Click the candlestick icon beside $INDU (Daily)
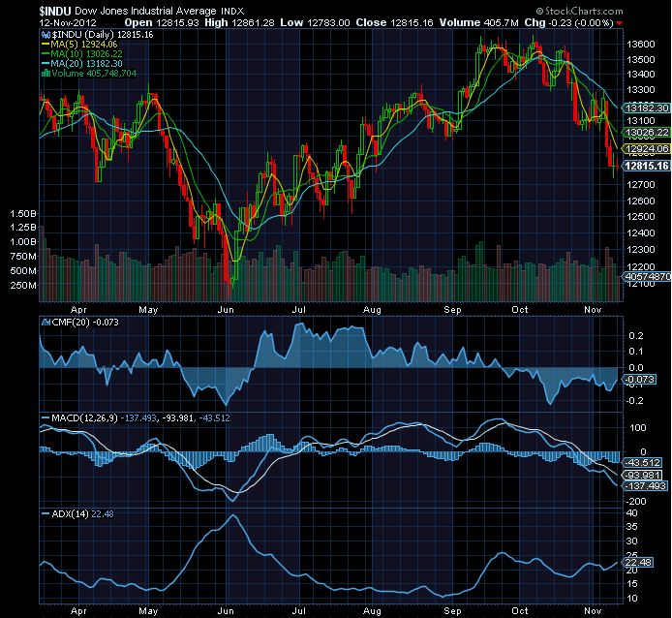This screenshot has height=618, width=672. click(x=46, y=35)
